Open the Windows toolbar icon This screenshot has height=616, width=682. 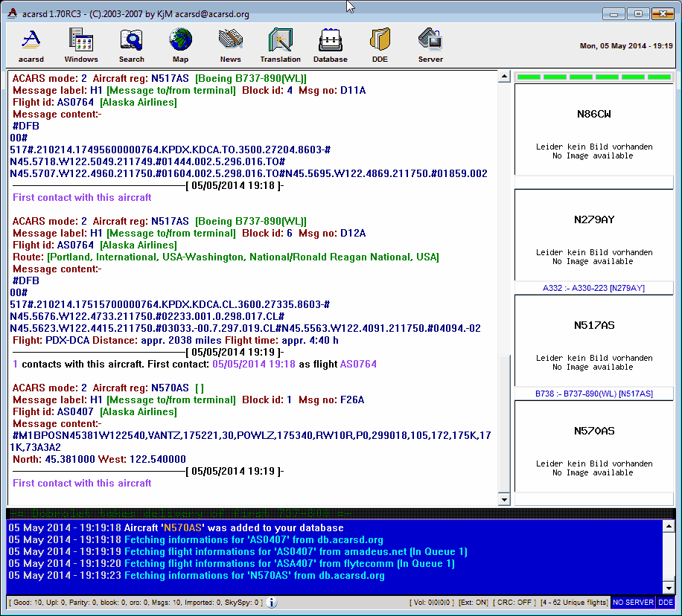pos(81,45)
